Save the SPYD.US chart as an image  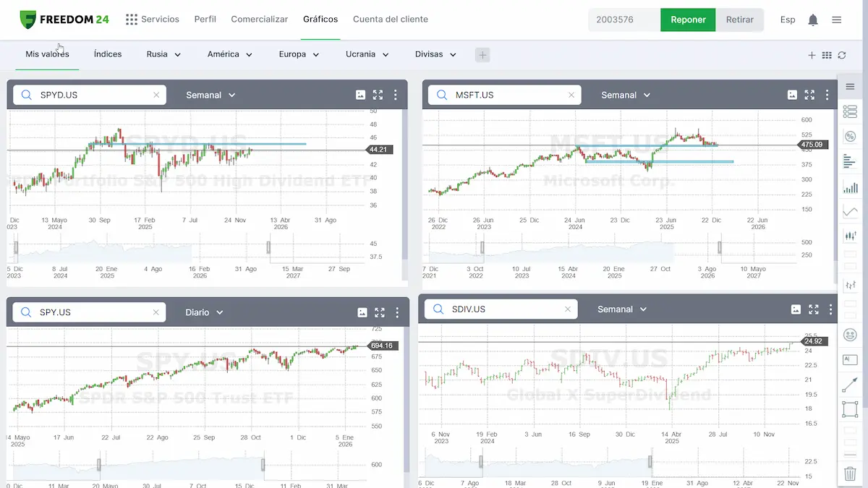pos(360,95)
